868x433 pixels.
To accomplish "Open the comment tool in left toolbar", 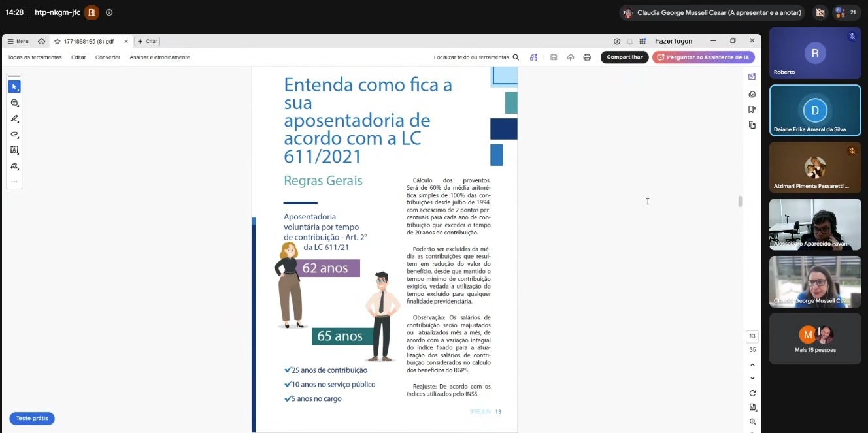I will [x=14, y=103].
